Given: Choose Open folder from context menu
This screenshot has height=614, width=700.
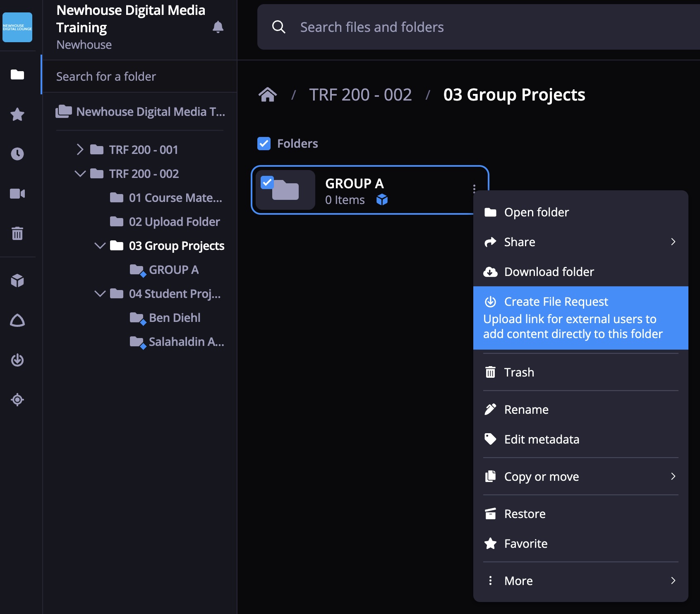Looking at the screenshot, I should tap(581, 212).
